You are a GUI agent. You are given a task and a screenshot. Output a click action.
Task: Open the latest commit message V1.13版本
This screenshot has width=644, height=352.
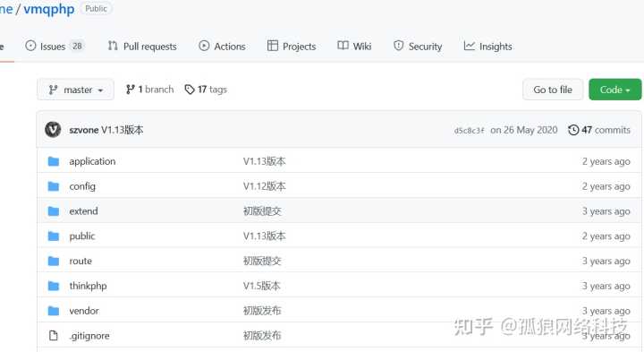click(x=123, y=130)
